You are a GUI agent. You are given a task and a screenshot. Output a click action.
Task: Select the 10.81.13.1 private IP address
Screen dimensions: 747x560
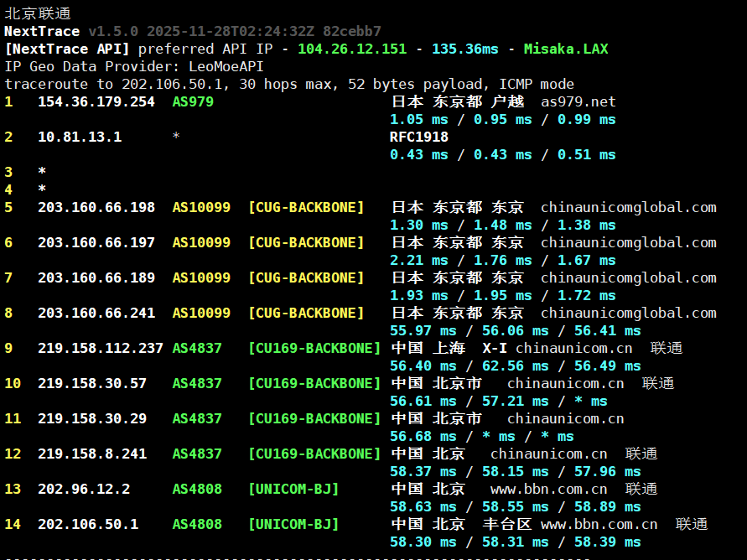tap(80, 137)
